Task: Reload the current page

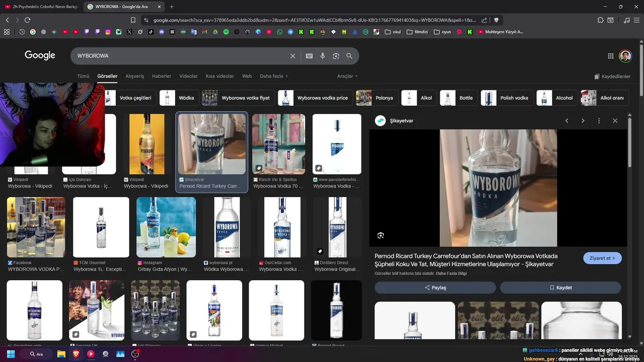Action: [27, 20]
